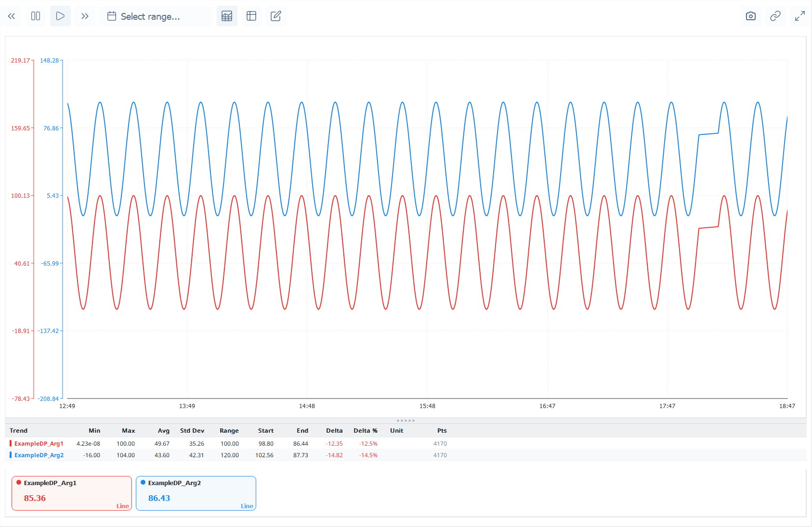812x527 pixels.
Task: Toggle the statistics table view icon
Action: pos(227,16)
